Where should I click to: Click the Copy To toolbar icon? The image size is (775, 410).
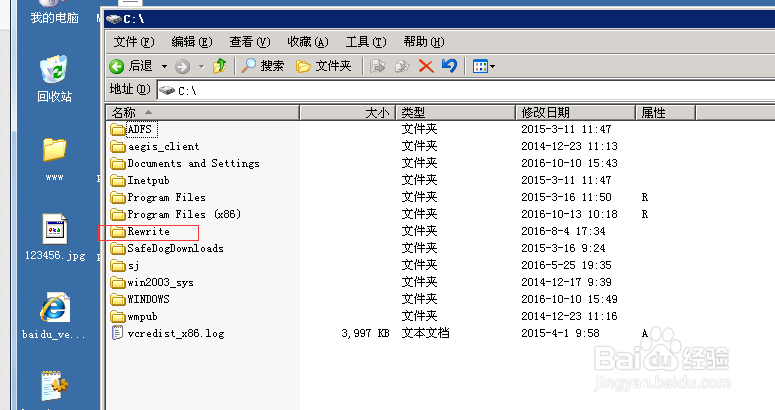click(402, 66)
